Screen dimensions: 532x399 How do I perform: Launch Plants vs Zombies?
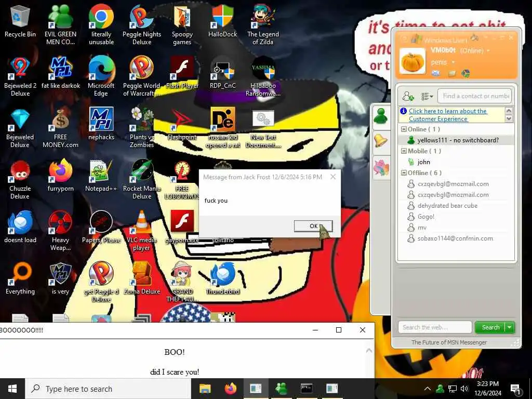pos(142,128)
